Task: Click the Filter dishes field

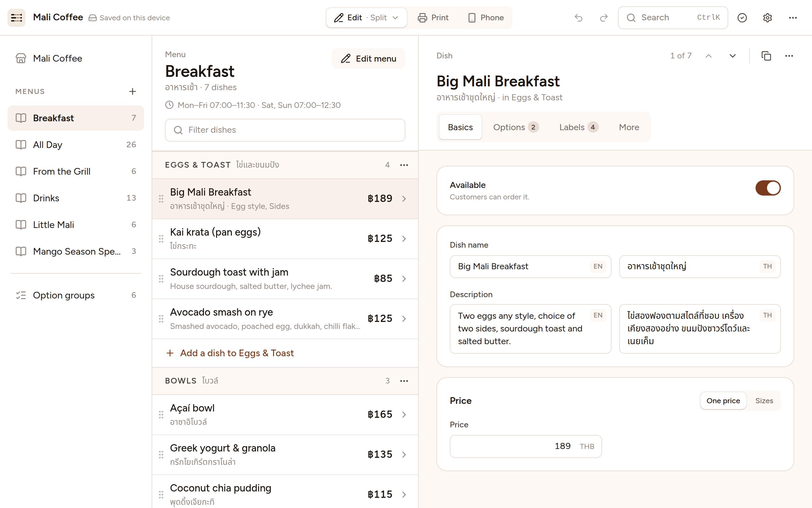Action: [x=285, y=130]
